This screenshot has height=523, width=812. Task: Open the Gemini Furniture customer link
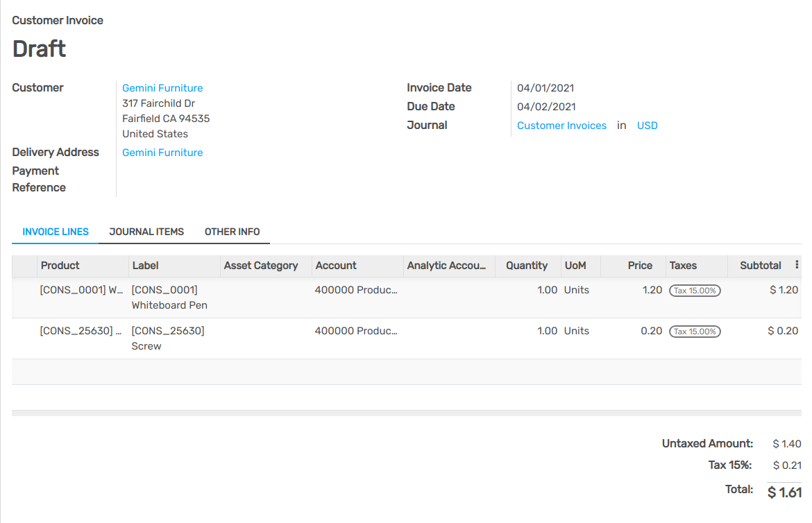point(162,87)
